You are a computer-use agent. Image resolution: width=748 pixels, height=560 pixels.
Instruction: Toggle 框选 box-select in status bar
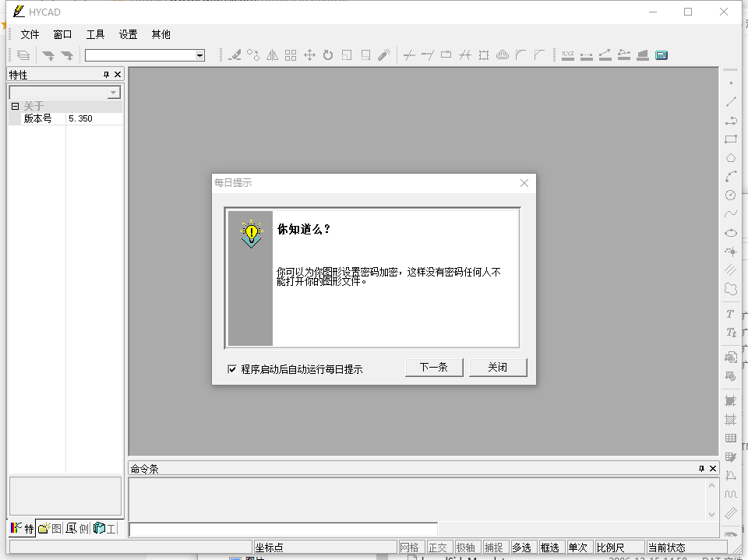(x=550, y=547)
